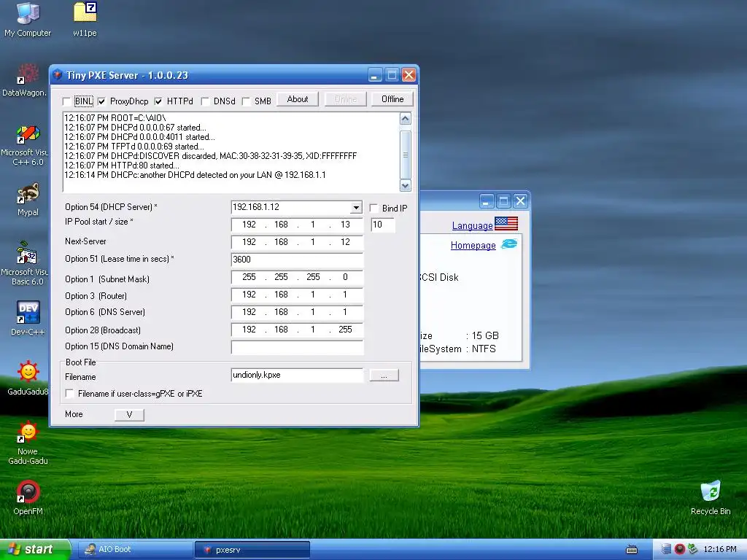Image resolution: width=747 pixels, height=560 pixels.
Task: Browse for boot file with ... button
Action: point(384,376)
